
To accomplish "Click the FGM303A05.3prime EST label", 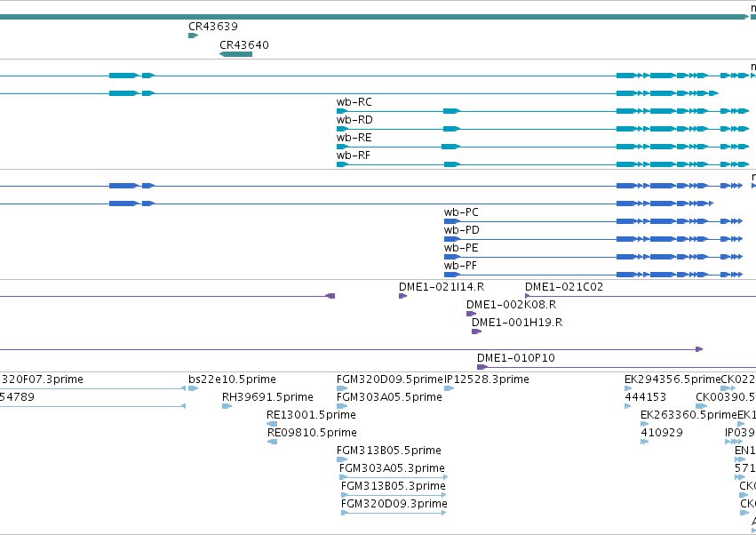I will coord(392,468).
